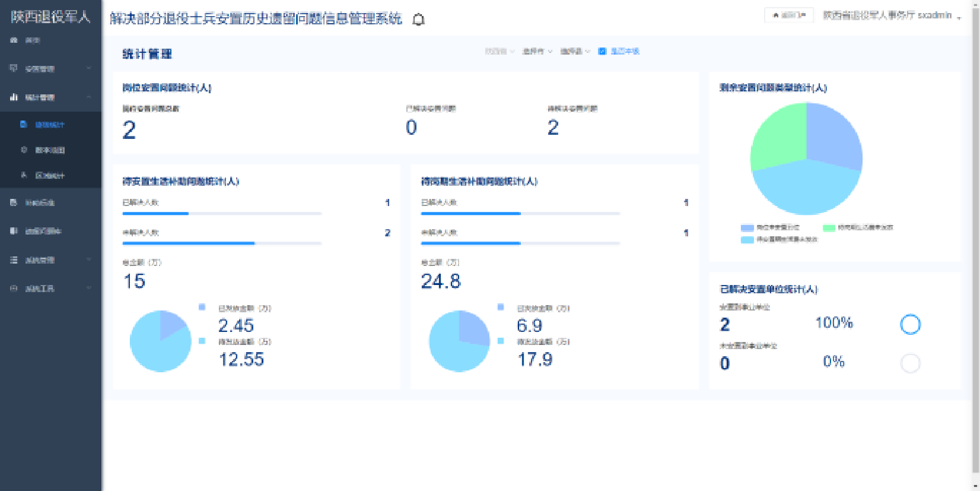
Task: Click the 0% percentage text
Action: click(x=834, y=362)
